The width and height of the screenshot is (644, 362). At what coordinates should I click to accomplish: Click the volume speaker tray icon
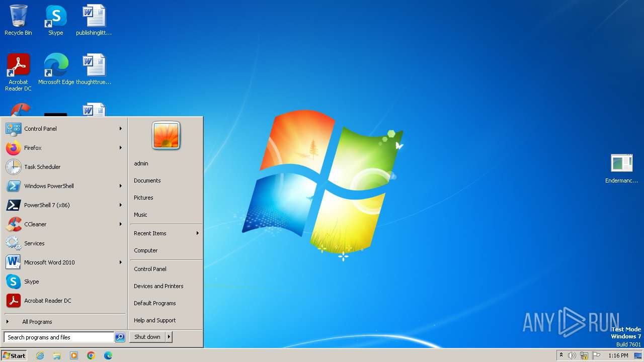572,355
